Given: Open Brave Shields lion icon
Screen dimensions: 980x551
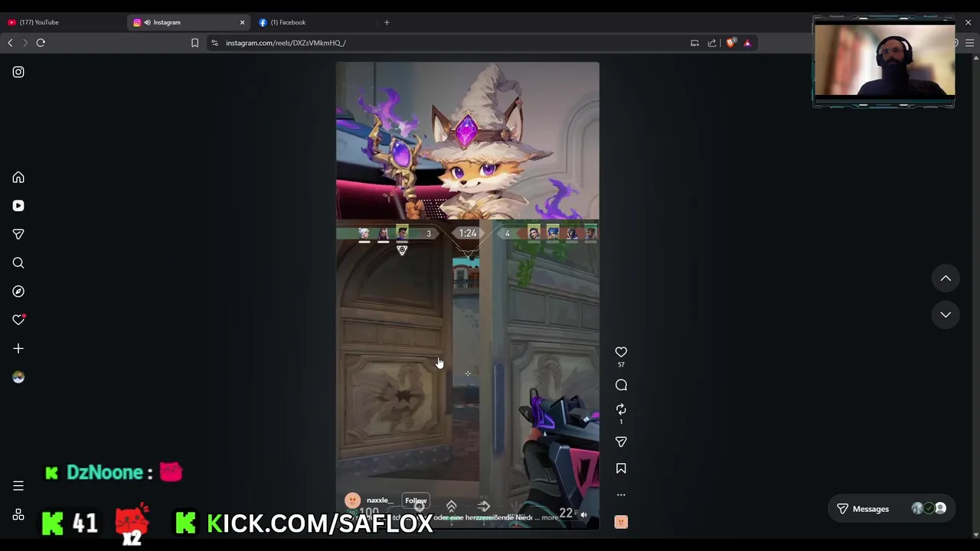Looking at the screenshot, I should point(730,43).
